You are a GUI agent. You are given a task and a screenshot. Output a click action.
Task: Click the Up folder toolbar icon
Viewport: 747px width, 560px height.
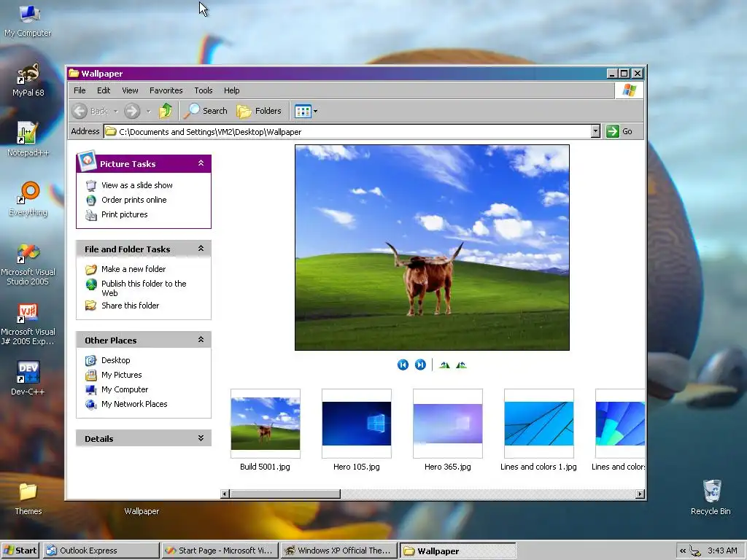(x=166, y=111)
